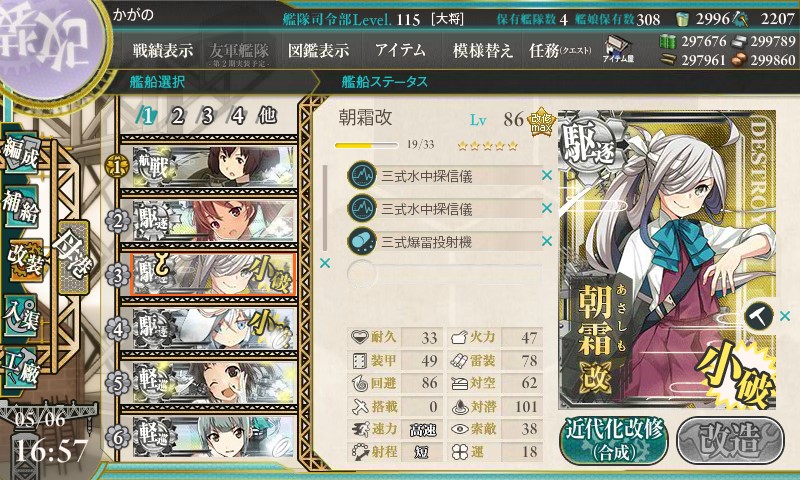This screenshot has width=800, height=480.
Task: Remove all equipment with the left X
Action: 324,263
